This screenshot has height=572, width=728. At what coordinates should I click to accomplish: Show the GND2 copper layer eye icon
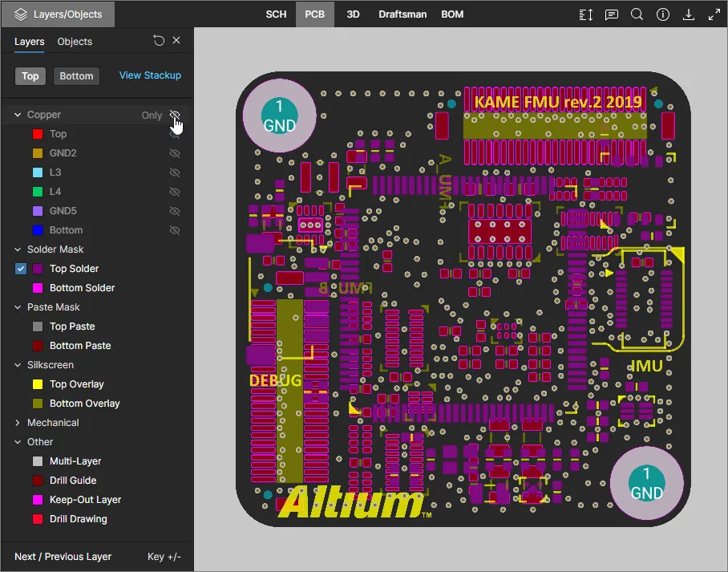coord(174,153)
